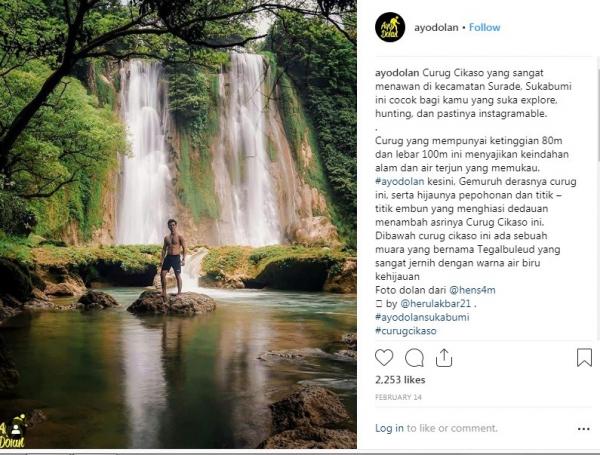The width and height of the screenshot is (600, 455).
Task: Share the post using the share icon
Action: tap(444, 357)
